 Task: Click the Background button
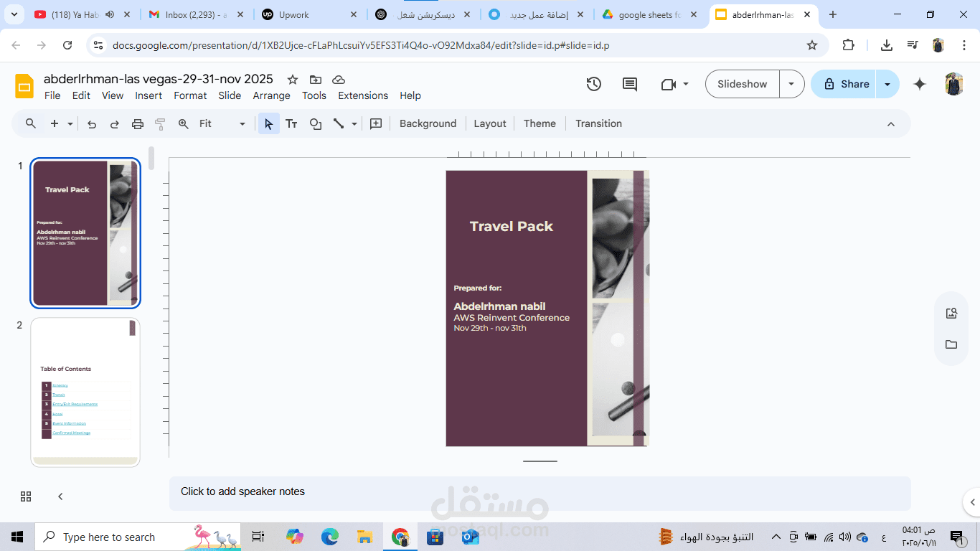click(x=428, y=123)
